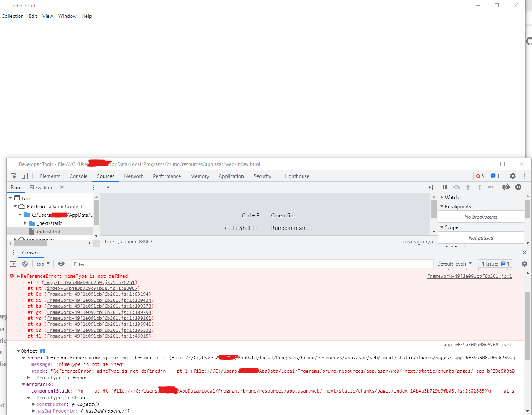Open the View menu
Viewport: 532px width, 415px height.
pyautogui.click(x=47, y=16)
